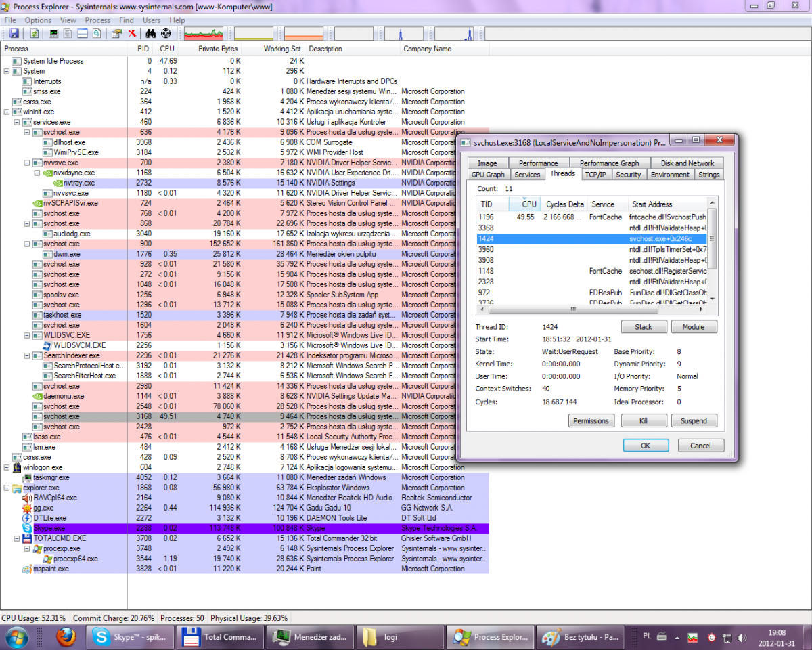Open the Windows Start button
Screen dimensions: 812x650
point(17,636)
